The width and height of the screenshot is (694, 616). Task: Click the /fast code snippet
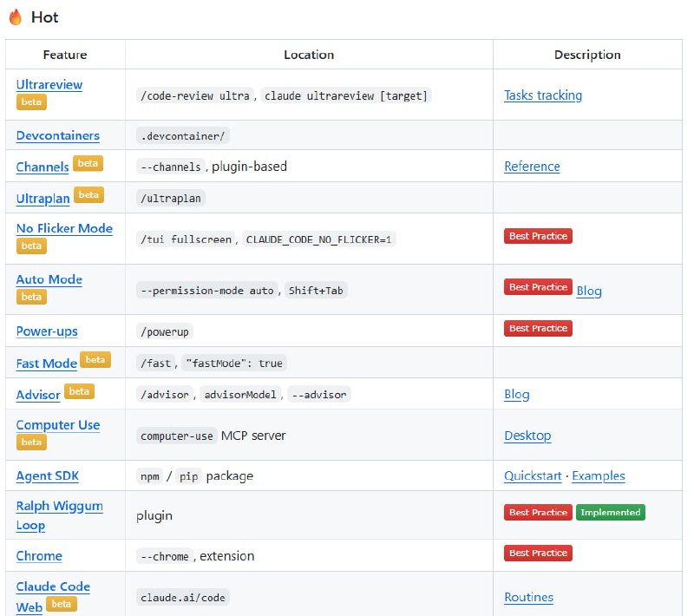(x=155, y=364)
